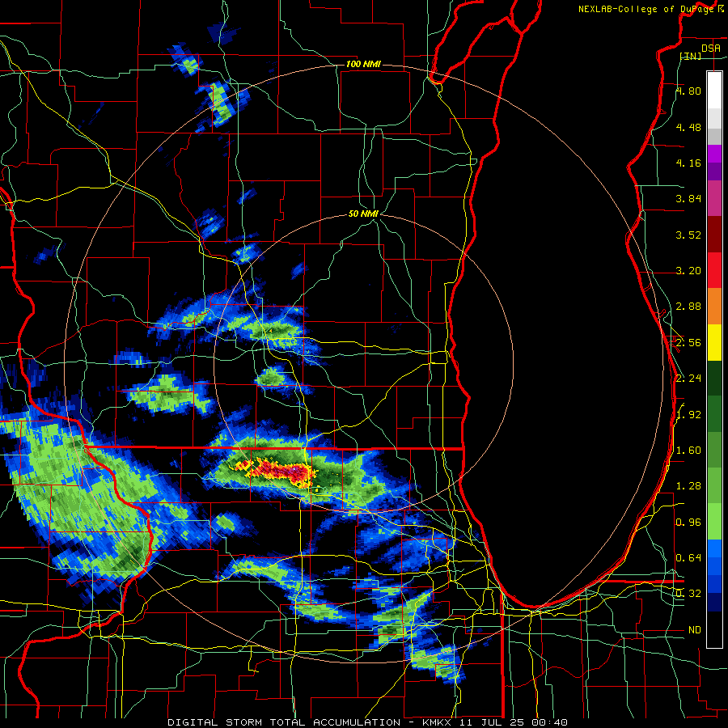This screenshot has width=728, height=728.
Task: Click the orange legend swatch
Action: [714, 307]
